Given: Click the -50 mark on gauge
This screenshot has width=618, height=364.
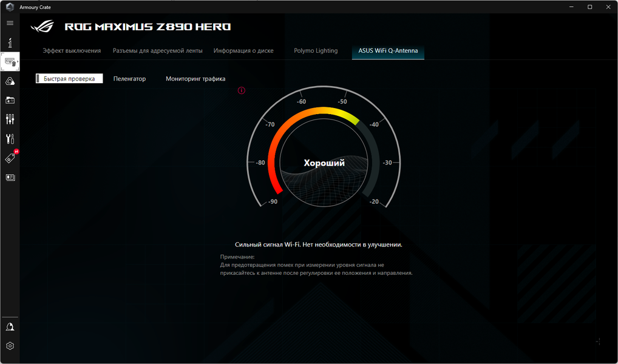Looking at the screenshot, I should point(342,102).
